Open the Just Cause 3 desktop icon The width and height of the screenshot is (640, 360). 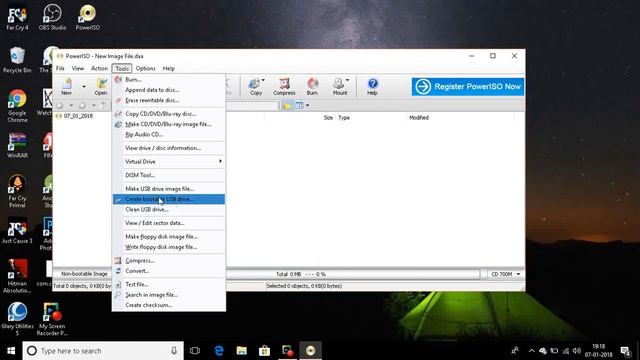coord(17,231)
